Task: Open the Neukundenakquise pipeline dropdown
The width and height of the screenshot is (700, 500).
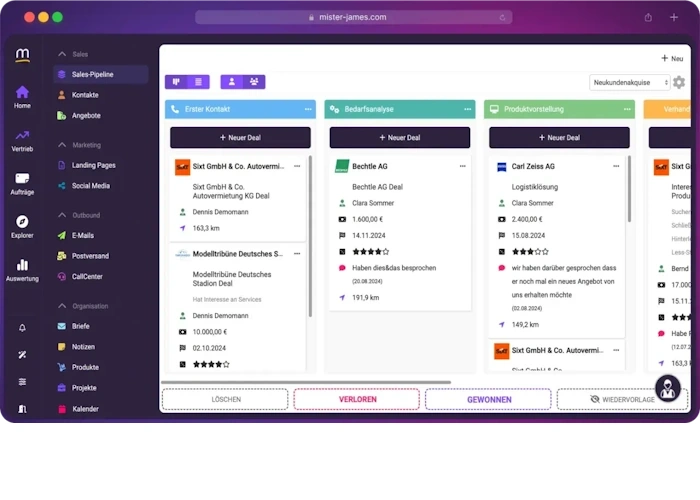Action: [x=629, y=83]
